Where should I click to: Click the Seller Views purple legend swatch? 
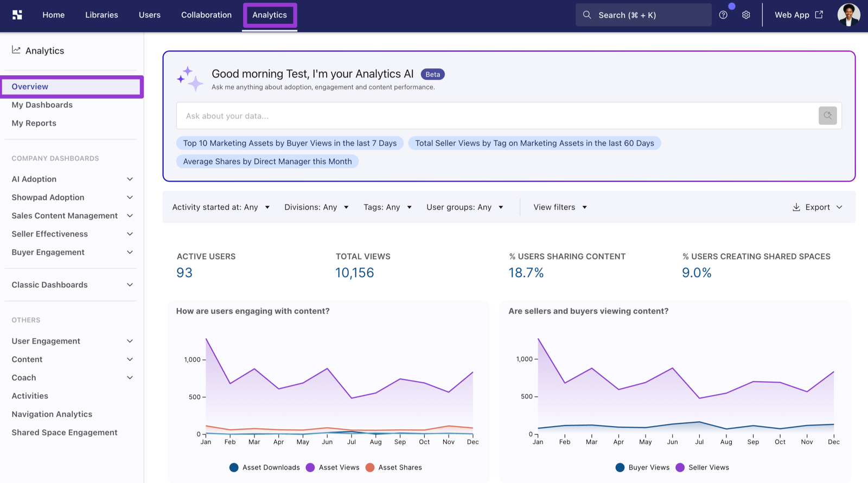[680, 467]
